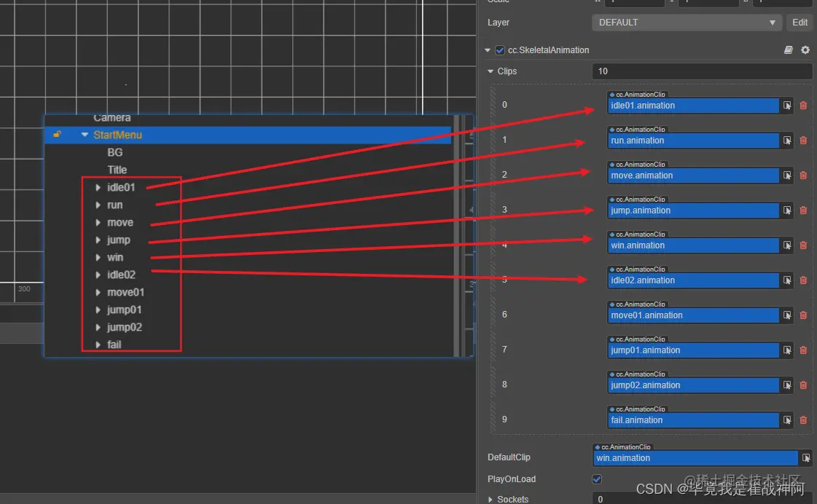Screen dimensions: 817x504
Task: Click the move01.animation clip field
Action: pyautogui.click(x=693, y=315)
